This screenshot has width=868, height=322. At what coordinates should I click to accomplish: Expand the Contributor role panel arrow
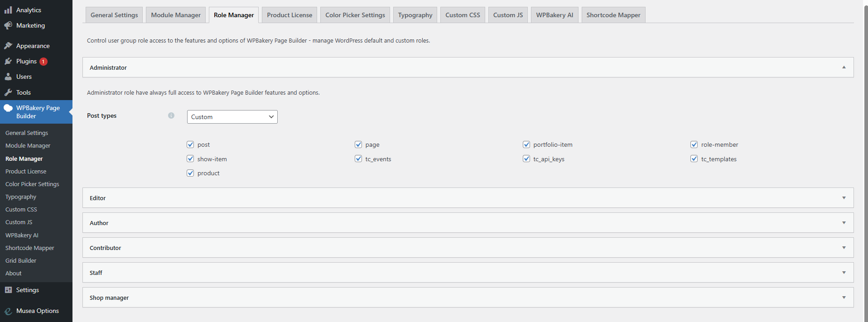(844, 248)
